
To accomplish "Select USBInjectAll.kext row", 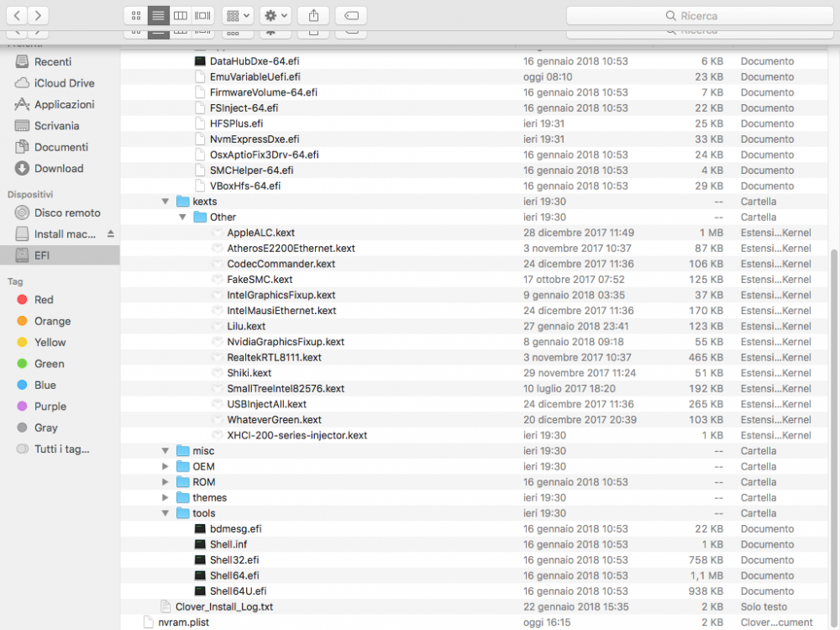I will click(x=474, y=404).
